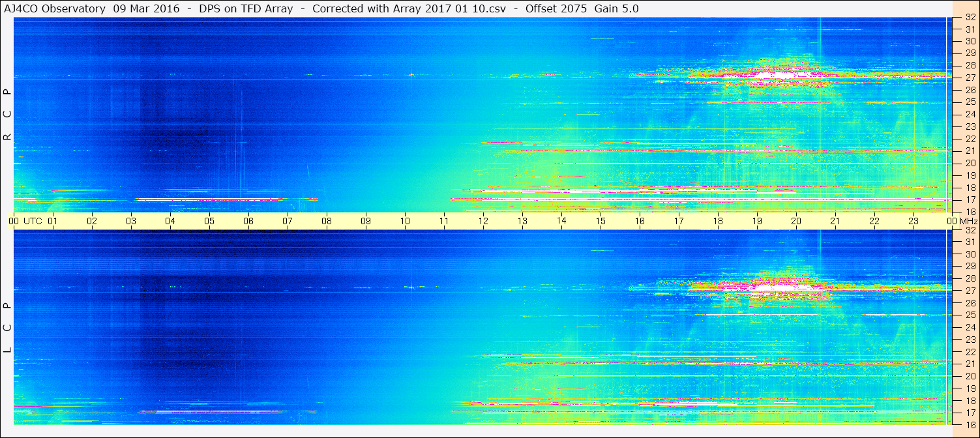Click 19 MHz on LCP frequency scale
The width and height of the screenshot is (980, 438).
[x=970, y=388]
